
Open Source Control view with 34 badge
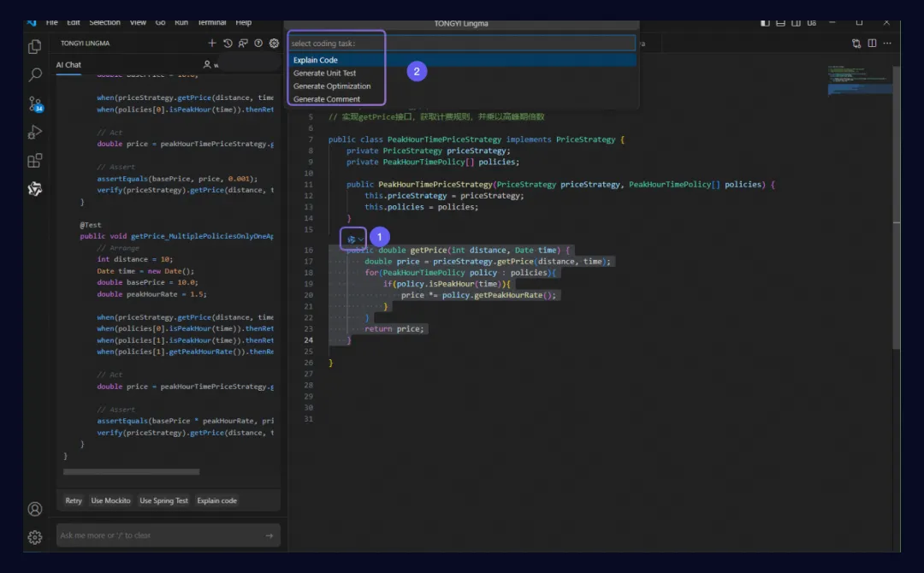point(35,103)
